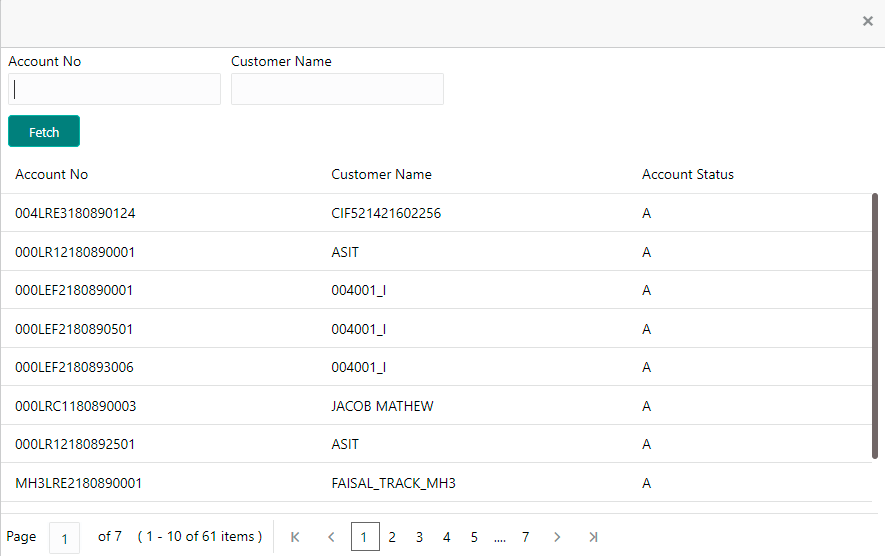Screen dimensions: 885x556
Task: Open page 2 of results
Action: (392, 537)
